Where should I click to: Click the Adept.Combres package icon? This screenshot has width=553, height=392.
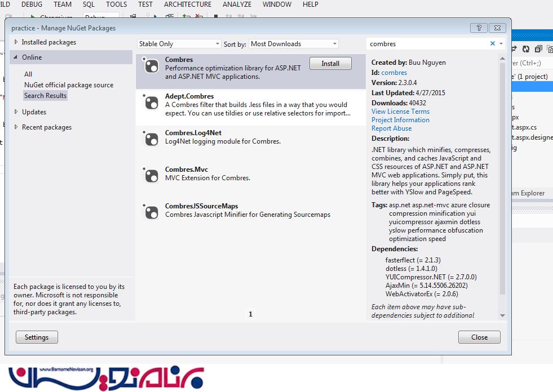pos(151,103)
